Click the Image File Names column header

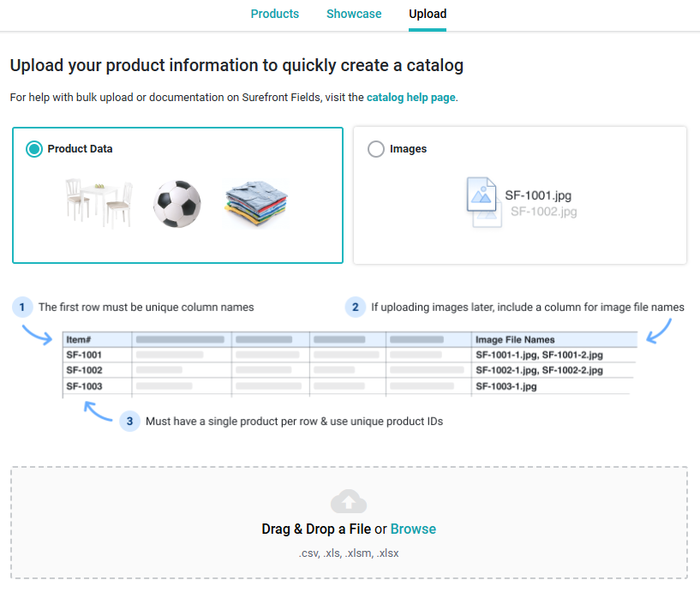(x=515, y=340)
